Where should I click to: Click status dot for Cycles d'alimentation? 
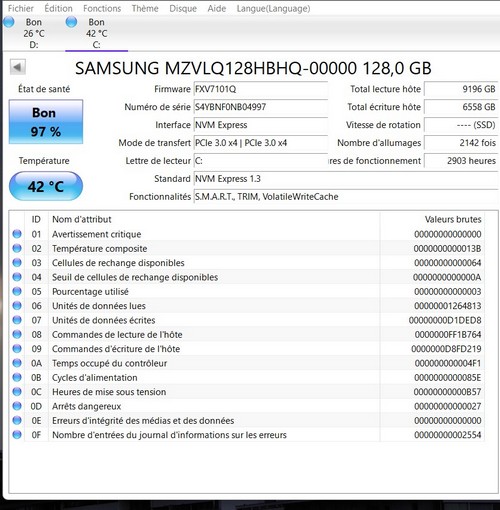[17, 377]
